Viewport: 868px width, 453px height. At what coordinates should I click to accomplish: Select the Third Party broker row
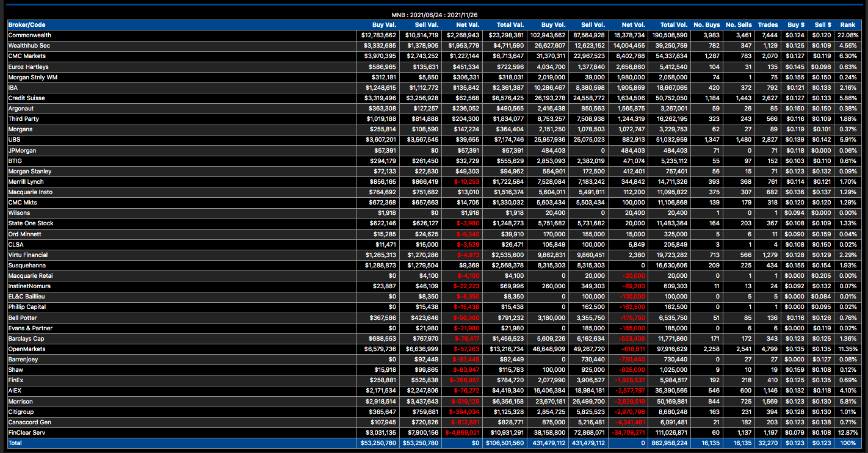pyautogui.click(x=434, y=118)
